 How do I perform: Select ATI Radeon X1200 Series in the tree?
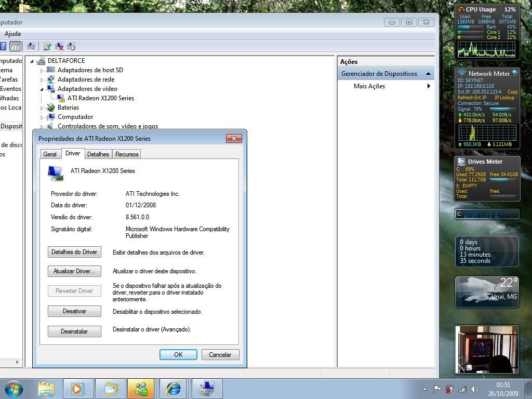[x=100, y=98]
